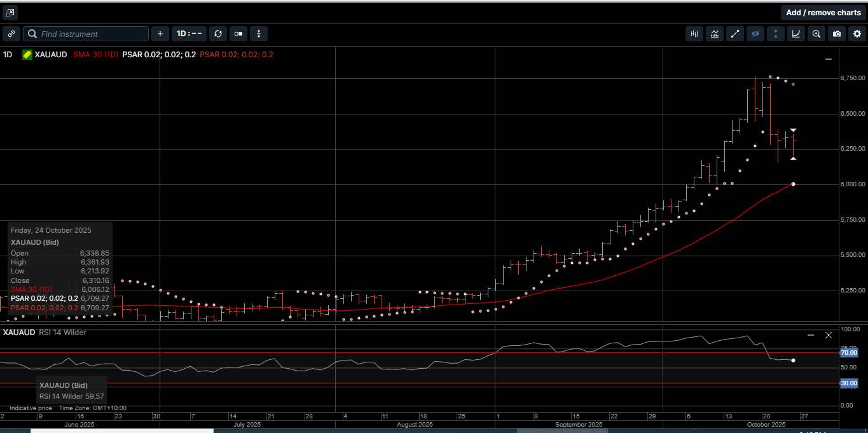Open the chart type bars icon
The height and width of the screenshot is (433, 868).
coord(694,34)
